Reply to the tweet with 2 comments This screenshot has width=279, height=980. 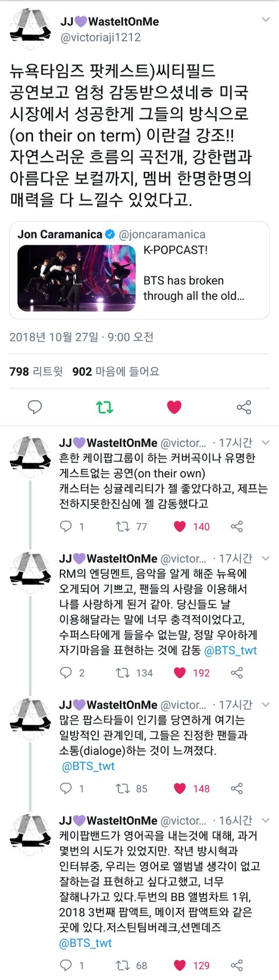(x=66, y=673)
